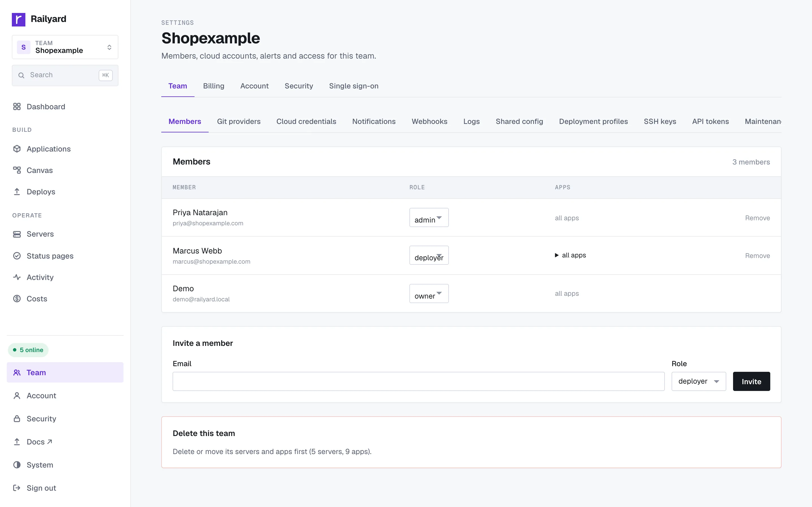Open Applications cube icon in sidebar
Image resolution: width=812 pixels, height=507 pixels.
click(x=17, y=149)
